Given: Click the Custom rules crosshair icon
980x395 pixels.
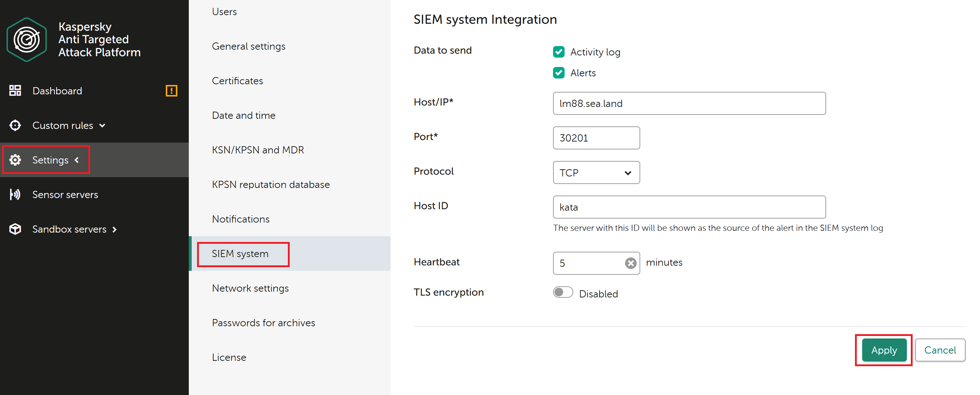Looking at the screenshot, I should click(x=15, y=125).
